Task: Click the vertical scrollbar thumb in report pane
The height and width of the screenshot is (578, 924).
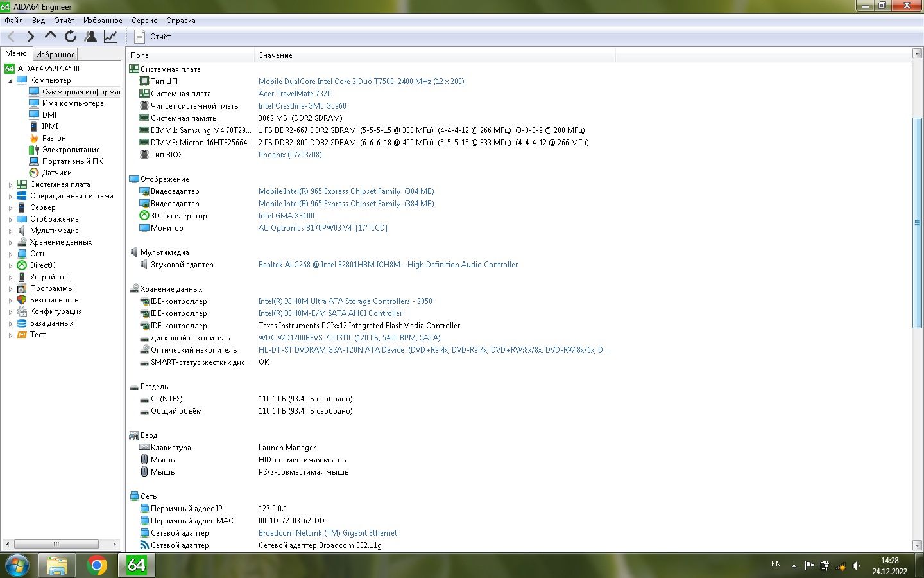Action: pyautogui.click(x=917, y=223)
